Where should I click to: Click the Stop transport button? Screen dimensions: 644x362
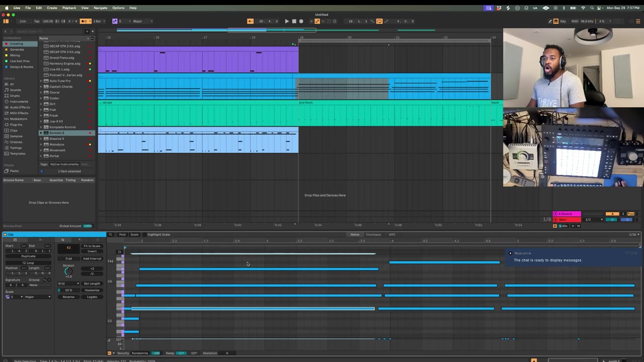click(x=294, y=21)
